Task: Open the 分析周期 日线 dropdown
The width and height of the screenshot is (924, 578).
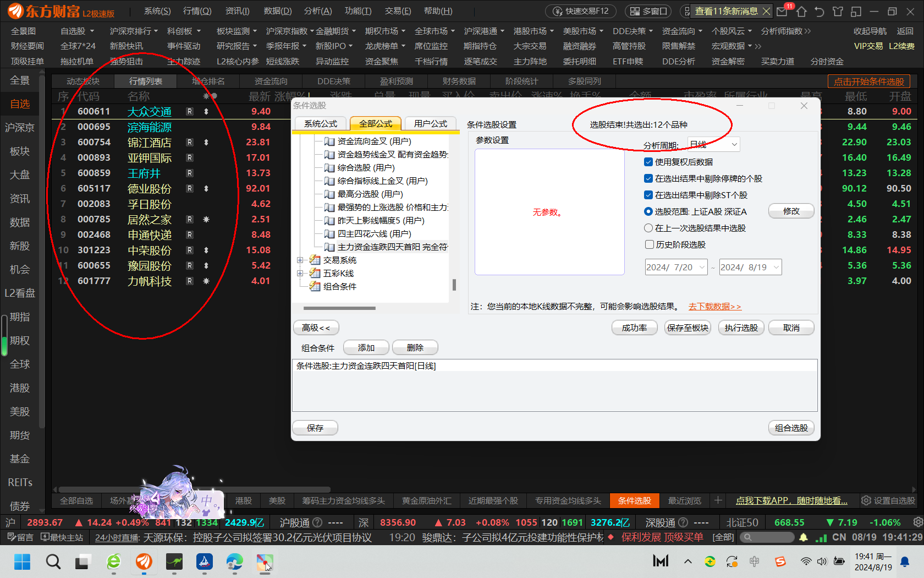Action: coord(714,144)
